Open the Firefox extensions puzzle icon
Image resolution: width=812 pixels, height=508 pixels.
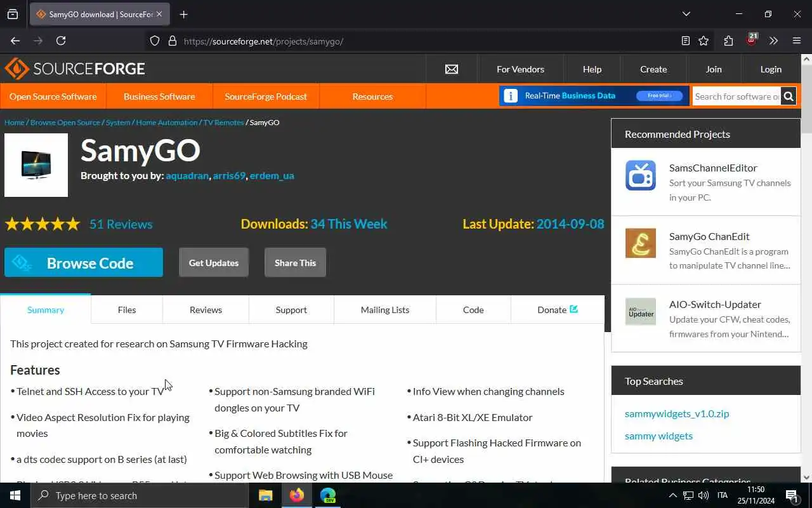[x=728, y=41]
